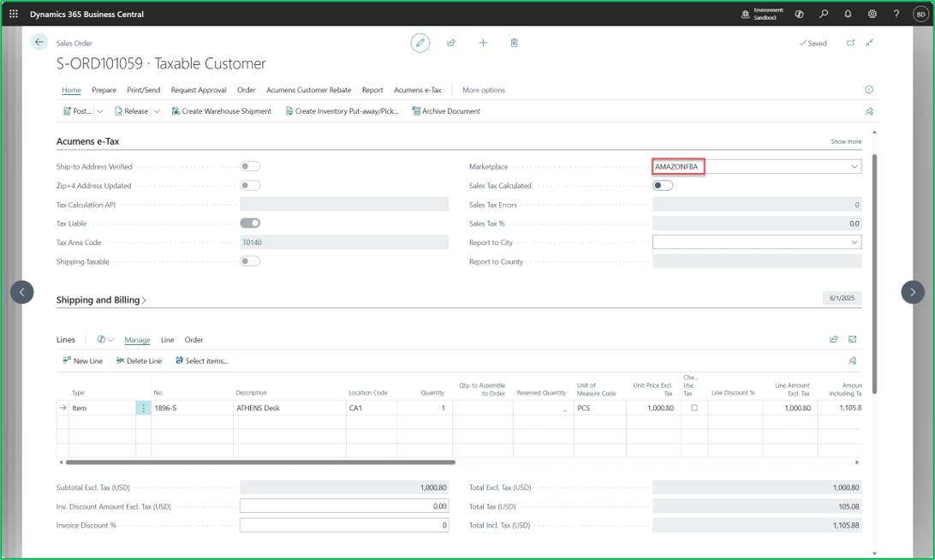Open the app launcher waffle menu

click(14, 14)
